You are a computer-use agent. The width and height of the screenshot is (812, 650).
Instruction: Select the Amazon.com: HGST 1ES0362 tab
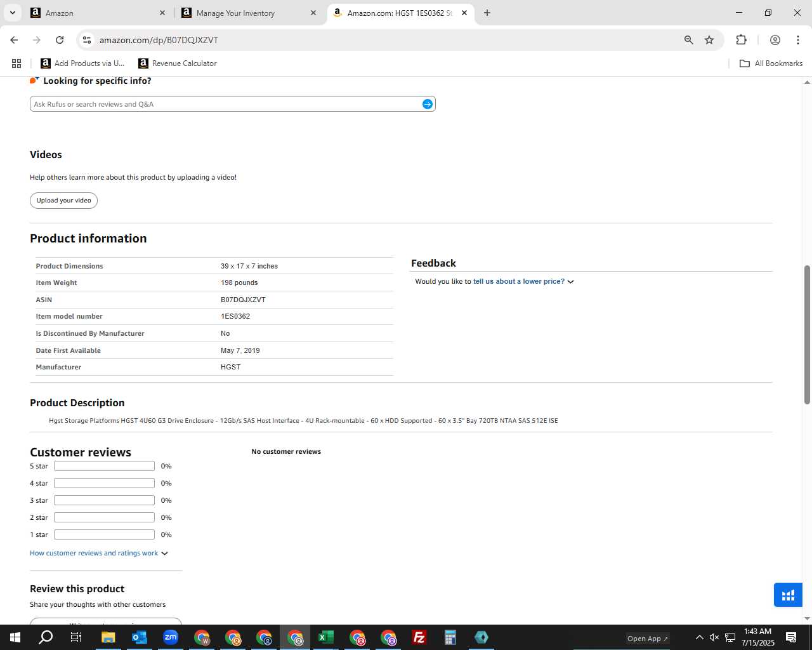[x=401, y=13]
